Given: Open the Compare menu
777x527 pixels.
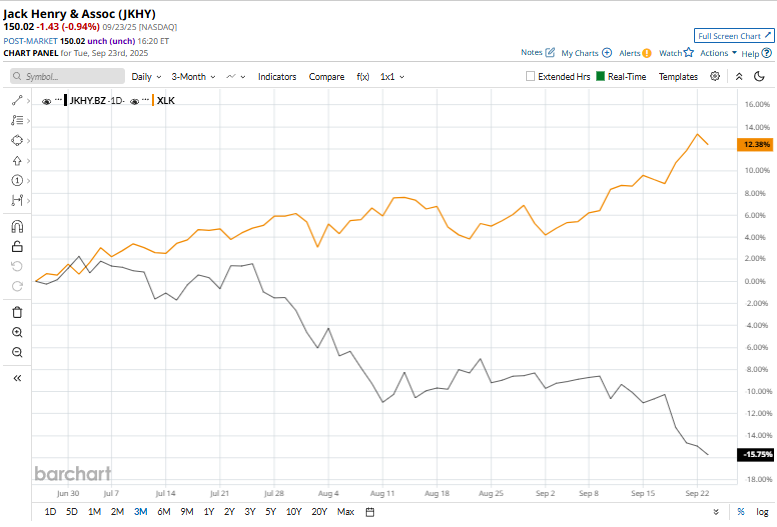Looking at the screenshot, I should coord(327,77).
